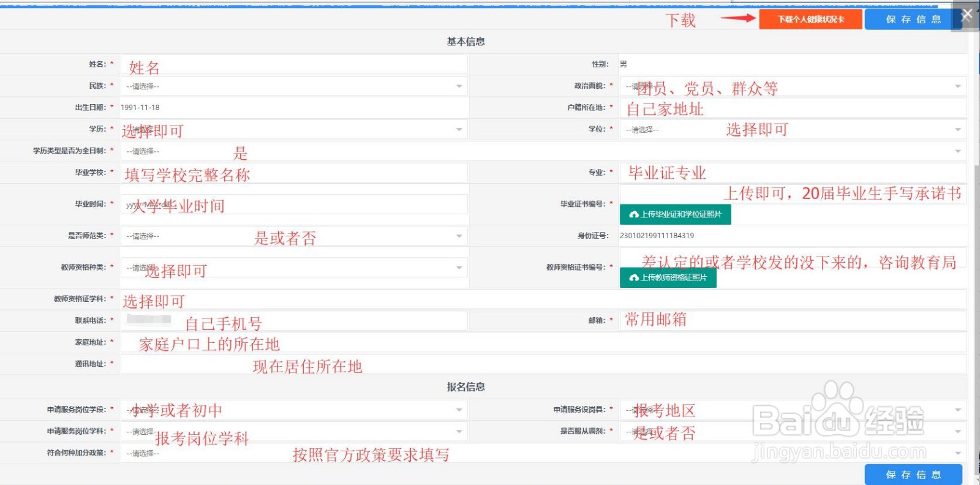Open the 是否服从调剂 dropdown

click(x=793, y=432)
